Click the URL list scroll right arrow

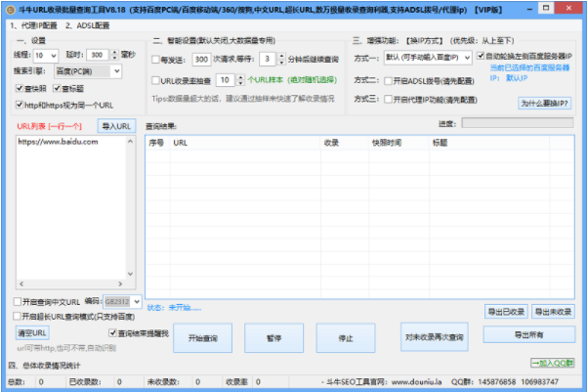120,283
